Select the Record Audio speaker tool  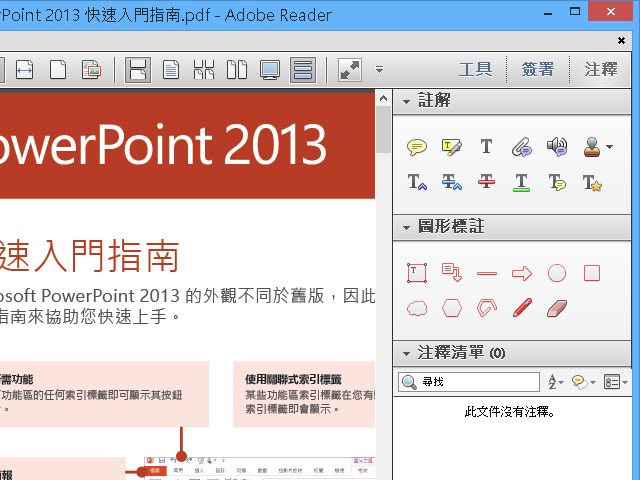[557, 147]
